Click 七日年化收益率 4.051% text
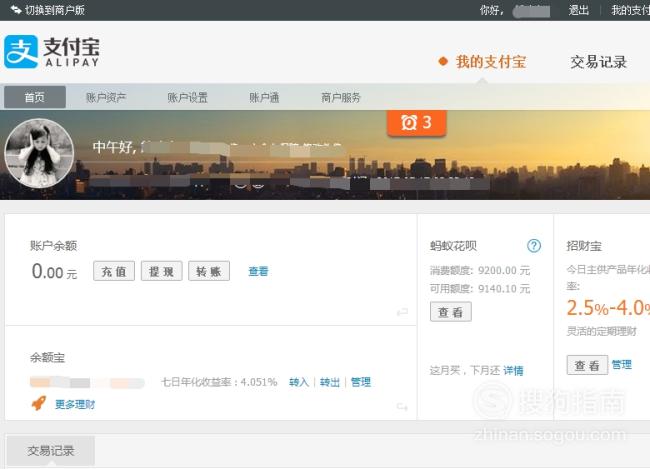650x469 pixels. (x=219, y=382)
